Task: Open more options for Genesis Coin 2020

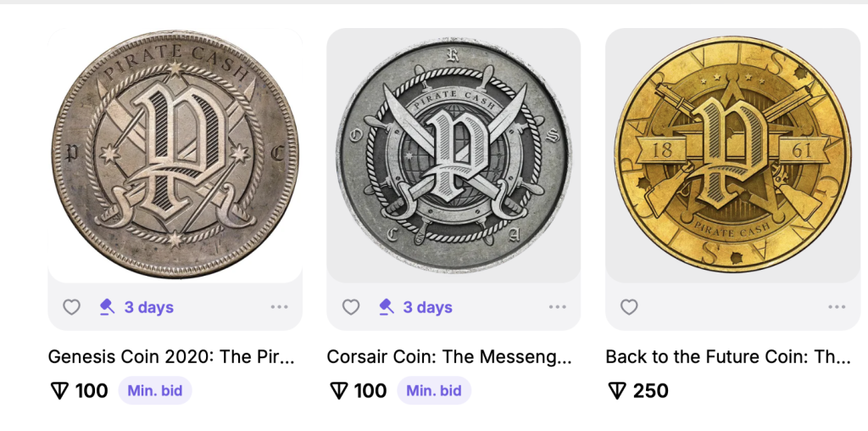Action: point(280,307)
